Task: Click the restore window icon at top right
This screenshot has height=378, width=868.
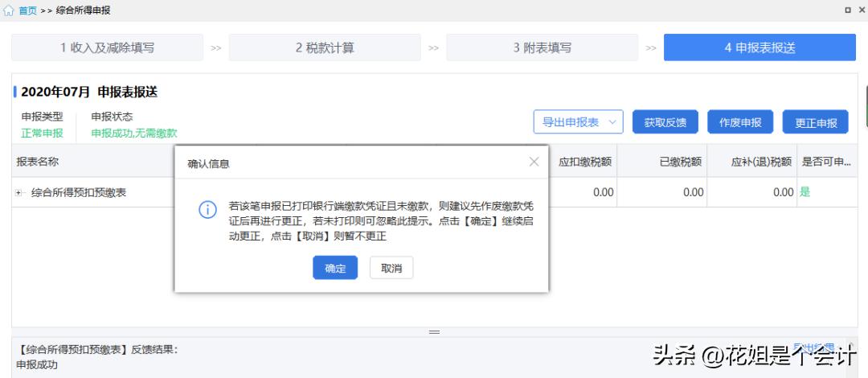Action: 847,10
